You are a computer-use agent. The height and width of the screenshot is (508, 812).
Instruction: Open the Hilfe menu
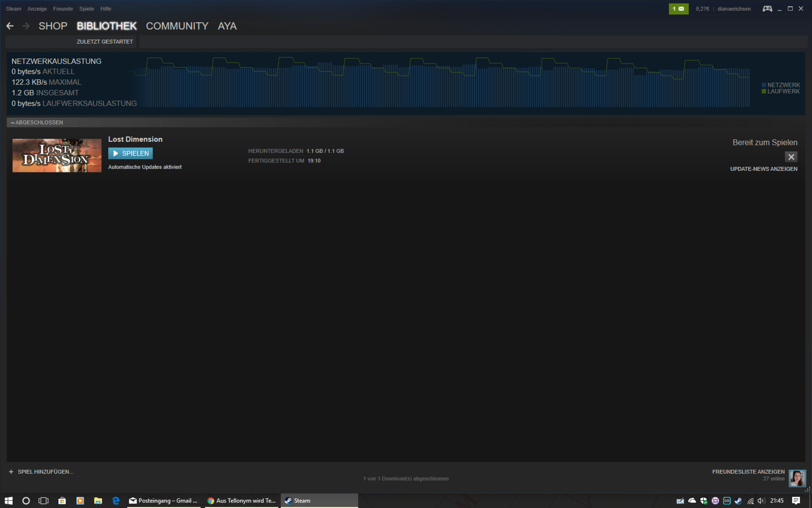(106, 9)
